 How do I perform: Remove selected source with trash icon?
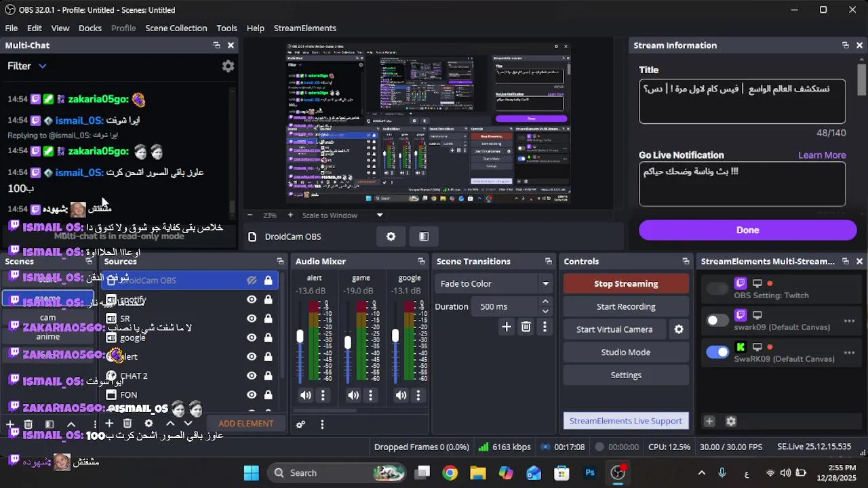coord(127,424)
